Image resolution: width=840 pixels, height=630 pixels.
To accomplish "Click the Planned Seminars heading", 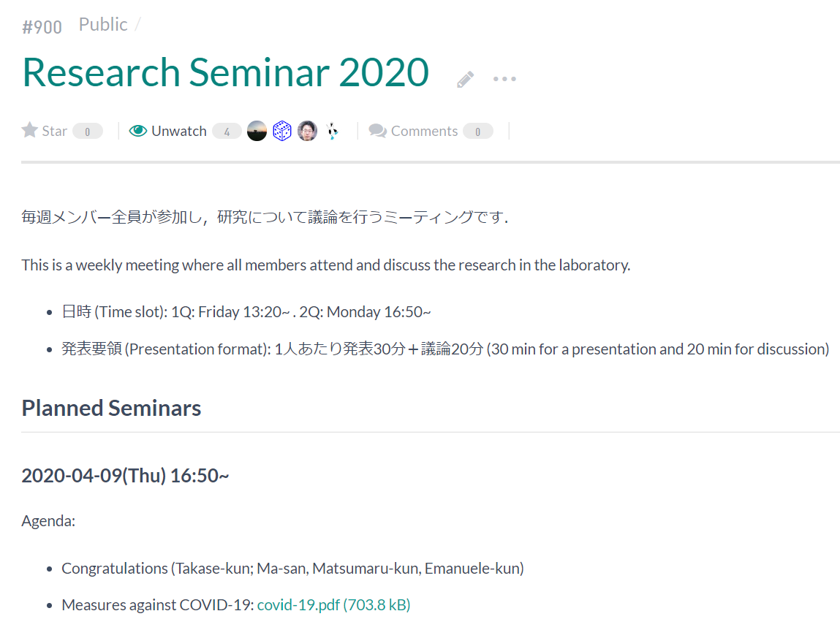I will point(111,409).
